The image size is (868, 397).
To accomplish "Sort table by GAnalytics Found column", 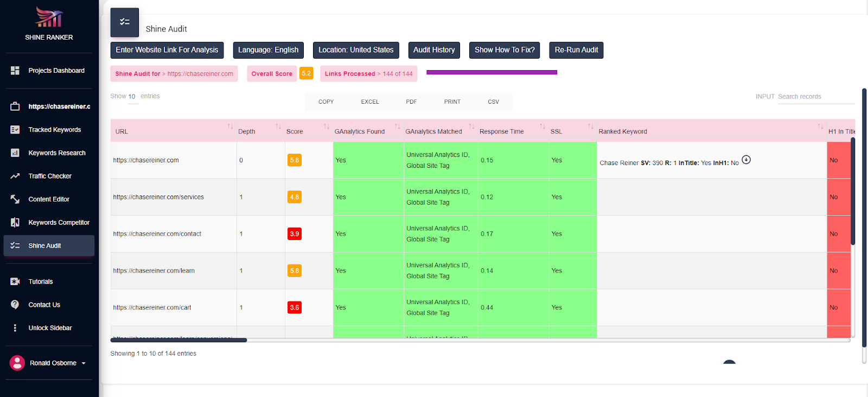I will (397, 127).
